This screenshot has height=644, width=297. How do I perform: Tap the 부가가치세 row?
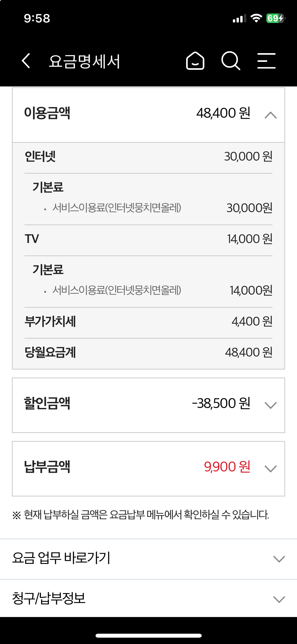pos(148,321)
